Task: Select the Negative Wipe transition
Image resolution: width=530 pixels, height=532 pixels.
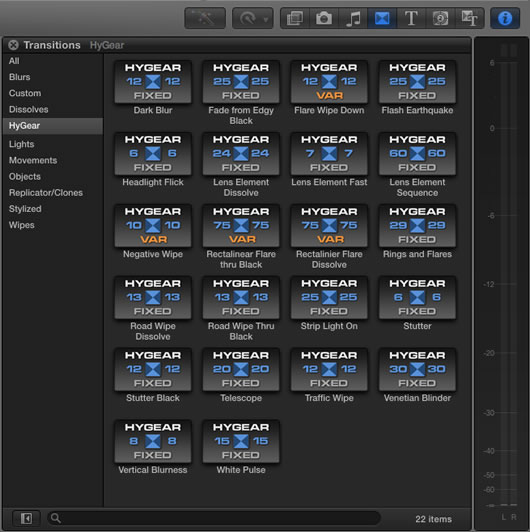Action: tap(153, 226)
